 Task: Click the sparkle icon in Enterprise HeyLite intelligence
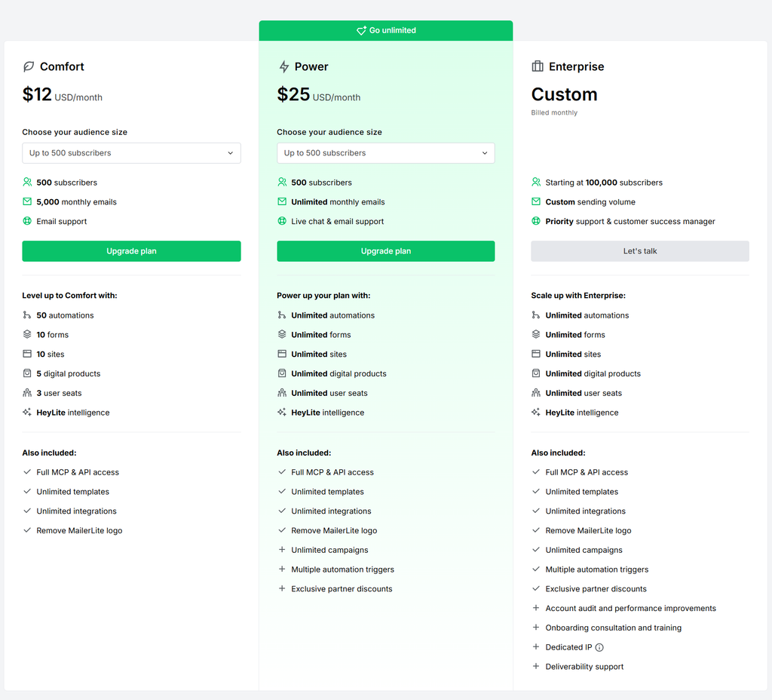pos(536,413)
